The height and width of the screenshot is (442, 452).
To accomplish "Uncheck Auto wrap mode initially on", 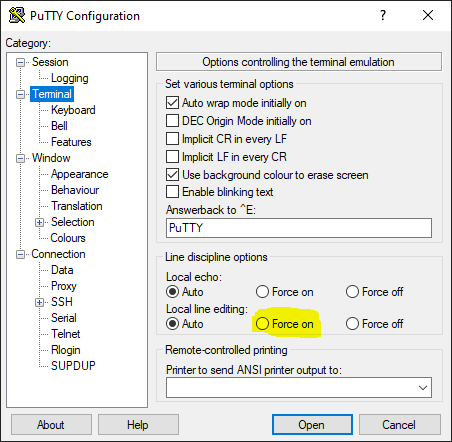I will click(x=172, y=103).
